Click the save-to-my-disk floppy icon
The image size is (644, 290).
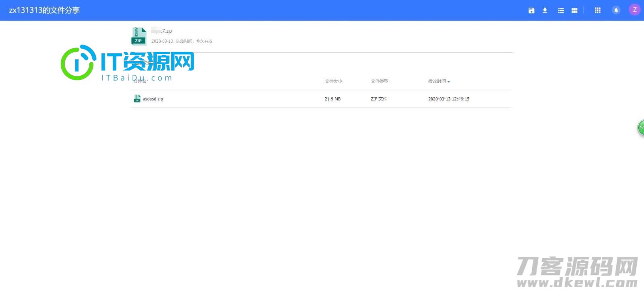(x=531, y=10)
